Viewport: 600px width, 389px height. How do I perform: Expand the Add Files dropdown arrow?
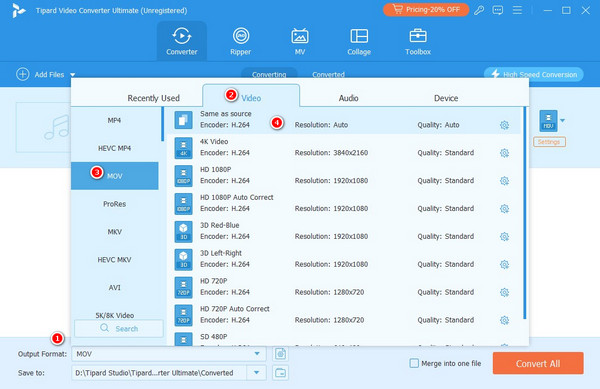pyautogui.click(x=73, y=75)
